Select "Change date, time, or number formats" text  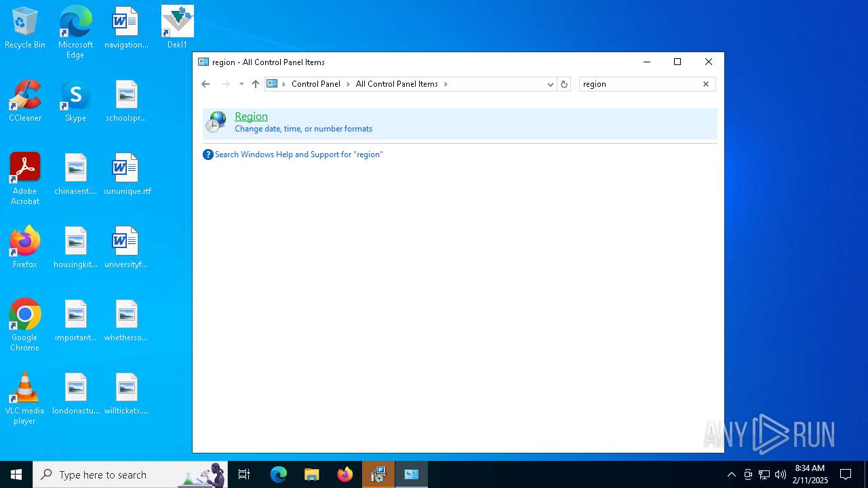pyautogui.click(x=303, y=129)
